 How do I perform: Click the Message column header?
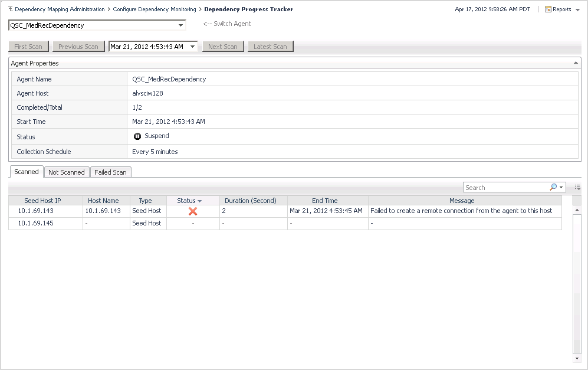coord(462,201)
